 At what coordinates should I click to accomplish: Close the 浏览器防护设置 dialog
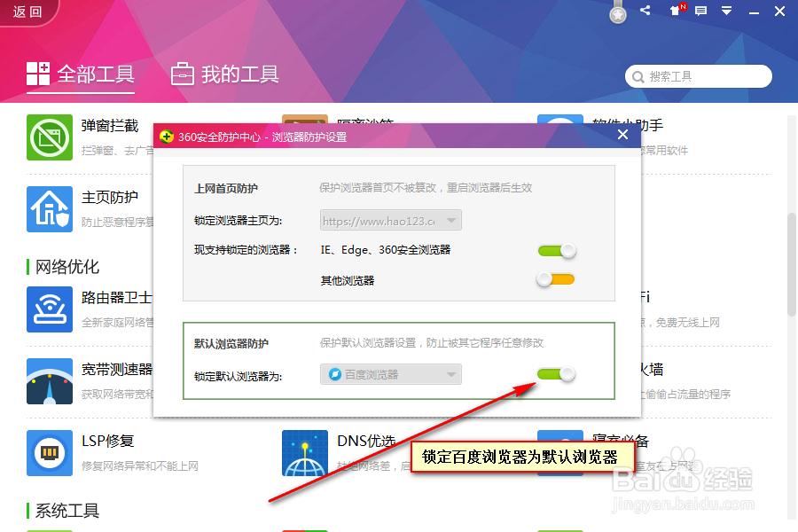pos(623,135)
